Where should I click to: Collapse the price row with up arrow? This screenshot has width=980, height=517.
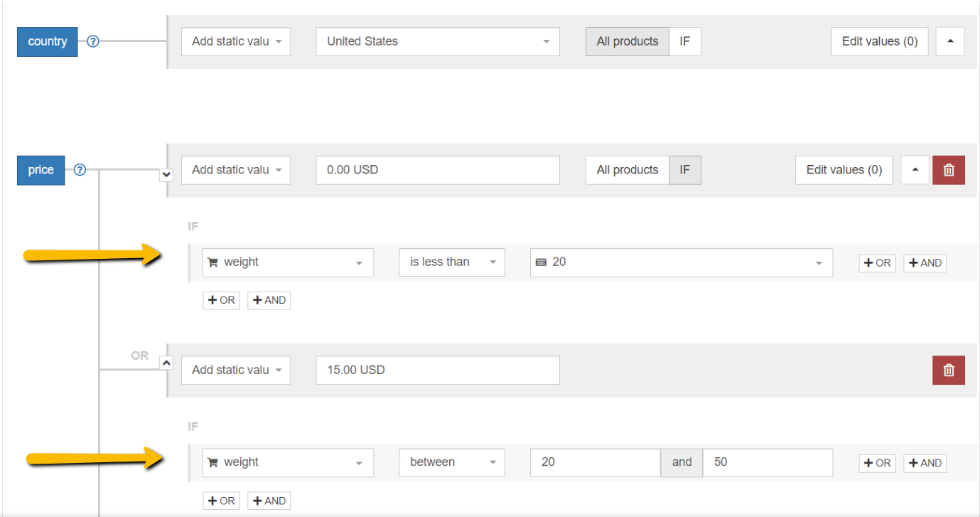tap(915, 170)
